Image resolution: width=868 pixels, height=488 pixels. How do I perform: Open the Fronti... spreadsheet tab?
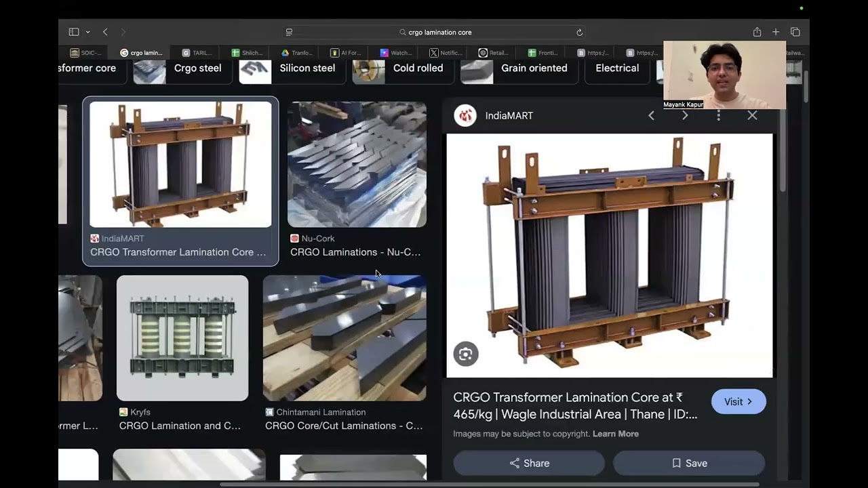point(543,52)
